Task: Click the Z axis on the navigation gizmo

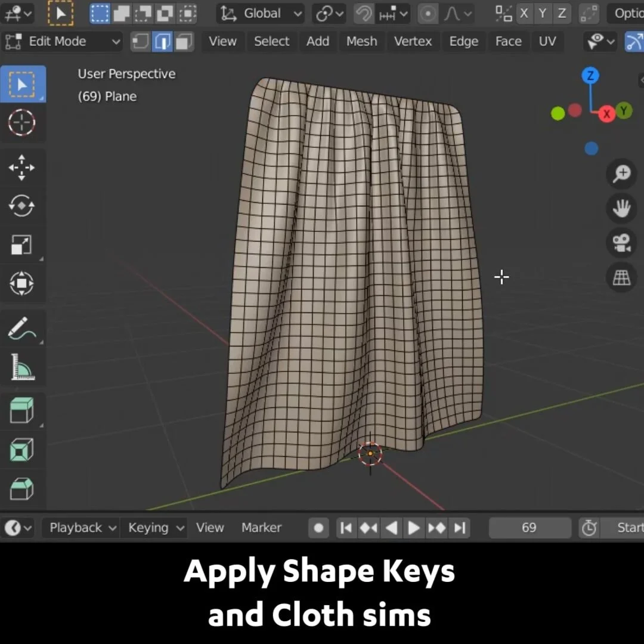Action: tap(590, 75)
